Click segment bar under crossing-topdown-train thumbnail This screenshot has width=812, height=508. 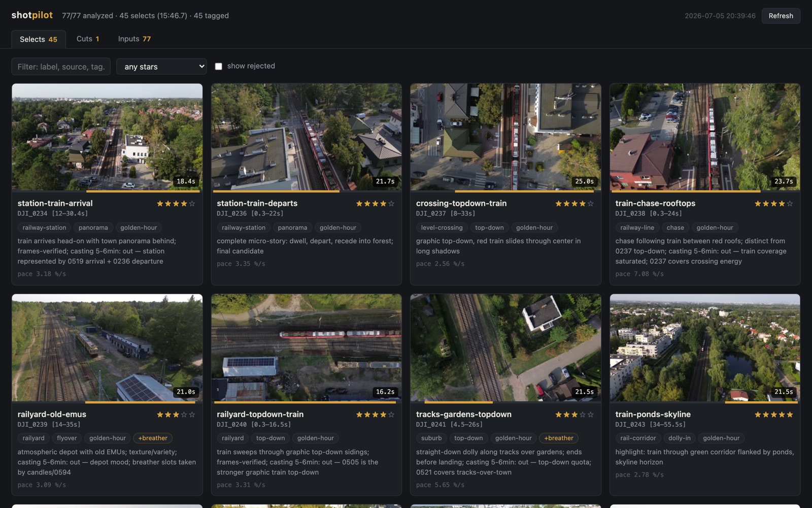(x=524, y=192)
